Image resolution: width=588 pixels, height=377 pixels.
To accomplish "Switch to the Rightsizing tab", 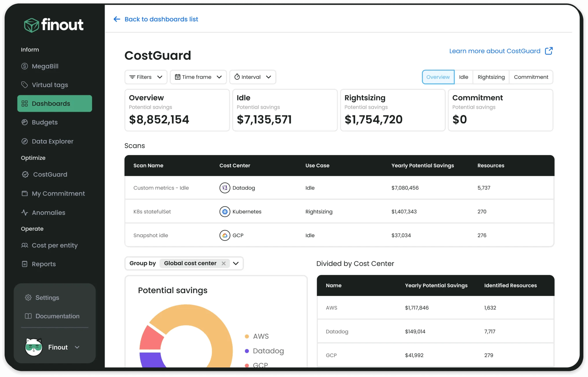I will tap(491, 77).
